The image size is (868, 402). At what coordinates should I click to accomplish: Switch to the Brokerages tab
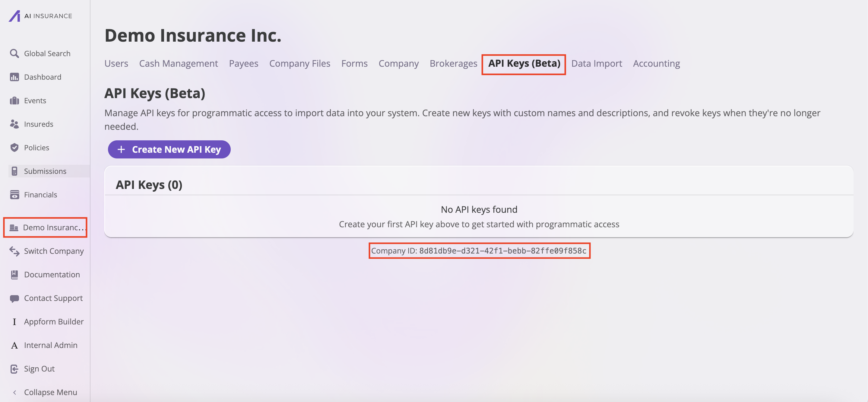(453, 63)
